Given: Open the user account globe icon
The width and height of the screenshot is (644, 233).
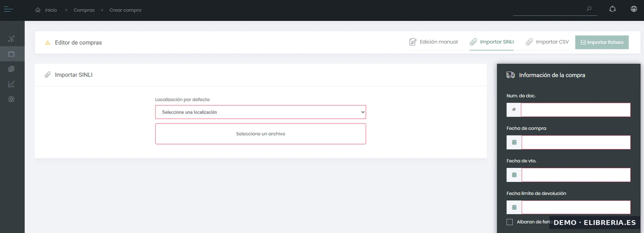Looking at the screenshot, I should 634,9.
